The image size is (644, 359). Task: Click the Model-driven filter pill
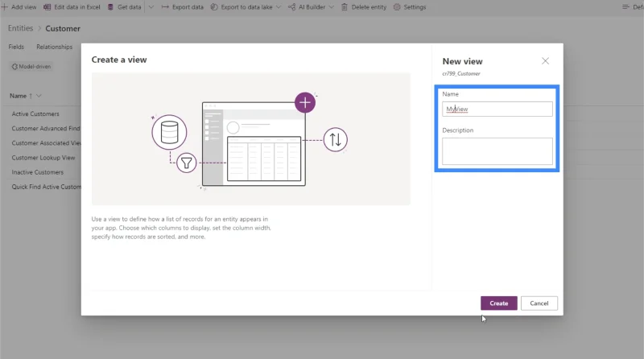pyautogui.click(x=31, y=67)
